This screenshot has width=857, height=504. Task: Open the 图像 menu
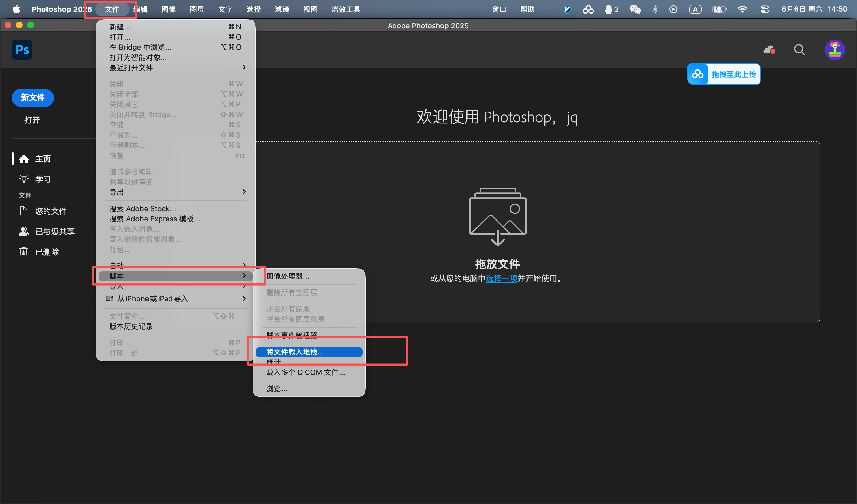(169, 9)
